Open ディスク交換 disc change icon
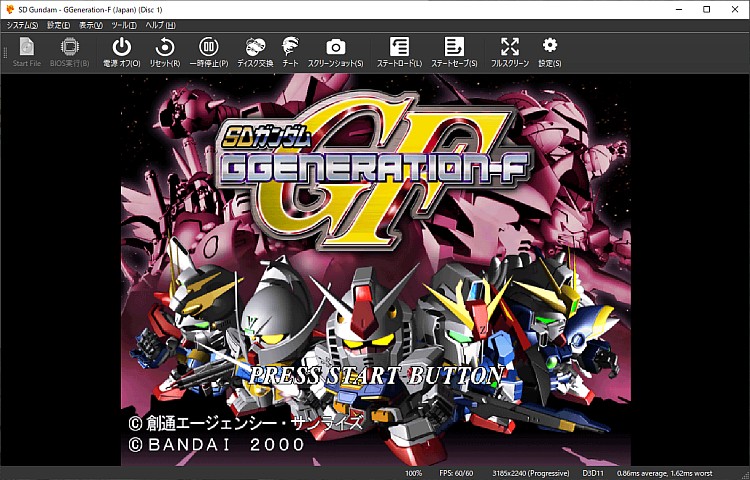Viewport: 750px width, 480px height. (x=255, y=52)
